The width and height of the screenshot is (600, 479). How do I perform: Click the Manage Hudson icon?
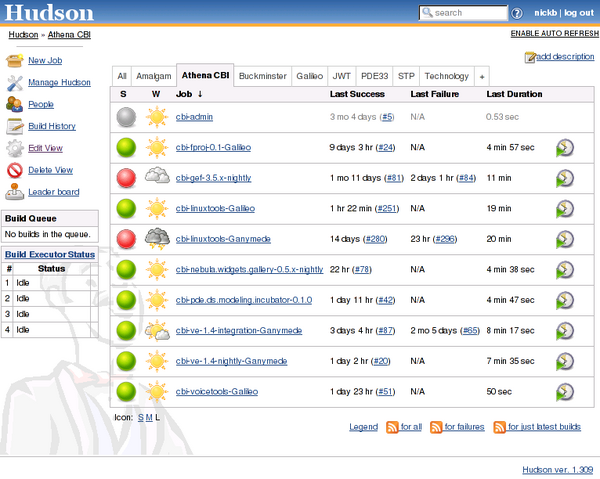click(x=14, y=82)
